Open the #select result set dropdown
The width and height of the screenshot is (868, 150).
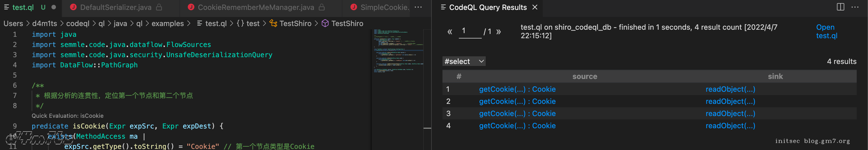[x=464, y=61]
